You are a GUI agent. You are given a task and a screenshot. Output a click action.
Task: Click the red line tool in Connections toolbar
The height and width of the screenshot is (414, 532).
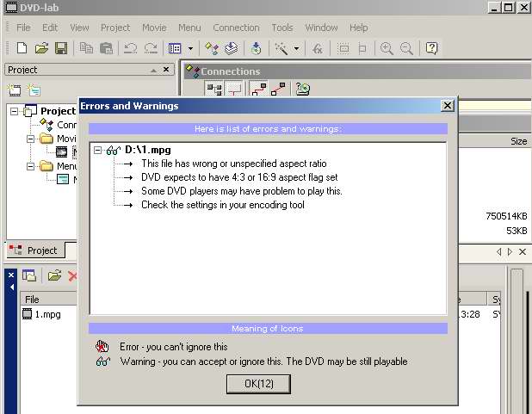pyautogui.click(x=234, y=90)
